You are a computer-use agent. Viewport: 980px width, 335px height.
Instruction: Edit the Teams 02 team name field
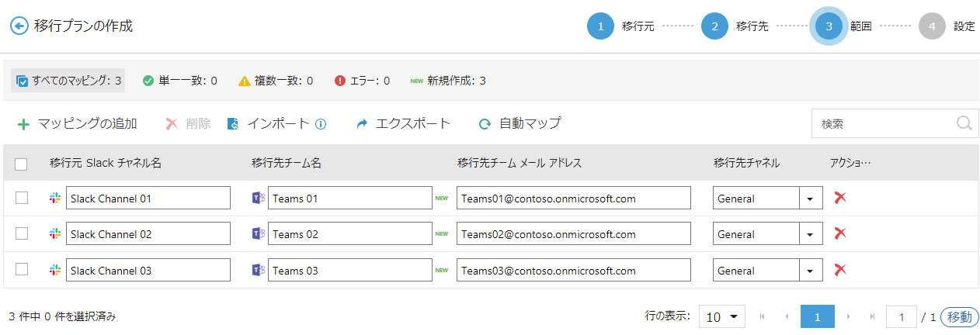pos(350,234)
